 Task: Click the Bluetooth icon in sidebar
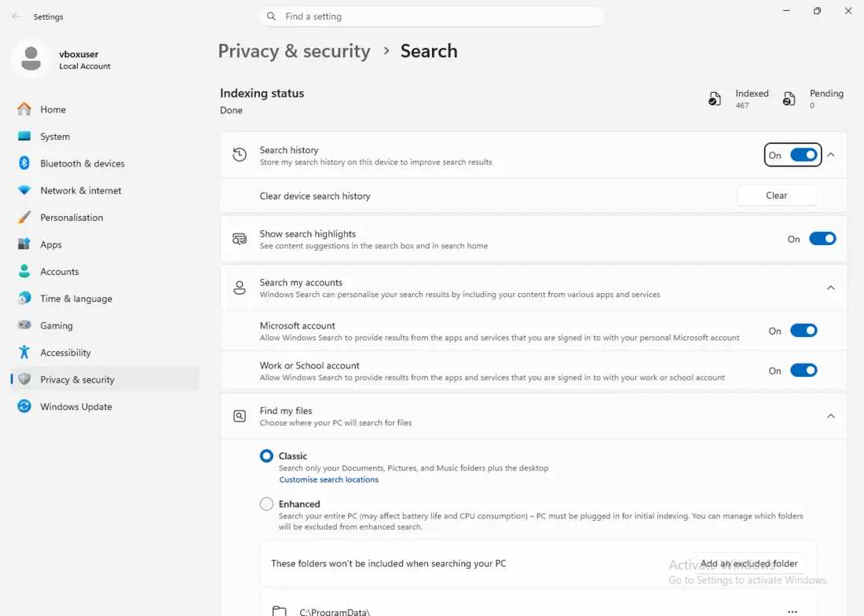[24, 163]
